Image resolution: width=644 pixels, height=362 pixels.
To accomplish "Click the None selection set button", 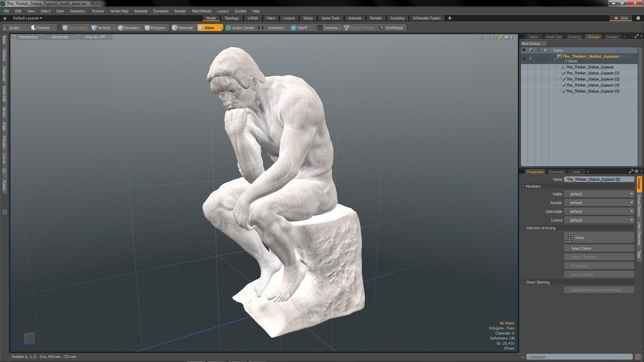I will (599, 238).
